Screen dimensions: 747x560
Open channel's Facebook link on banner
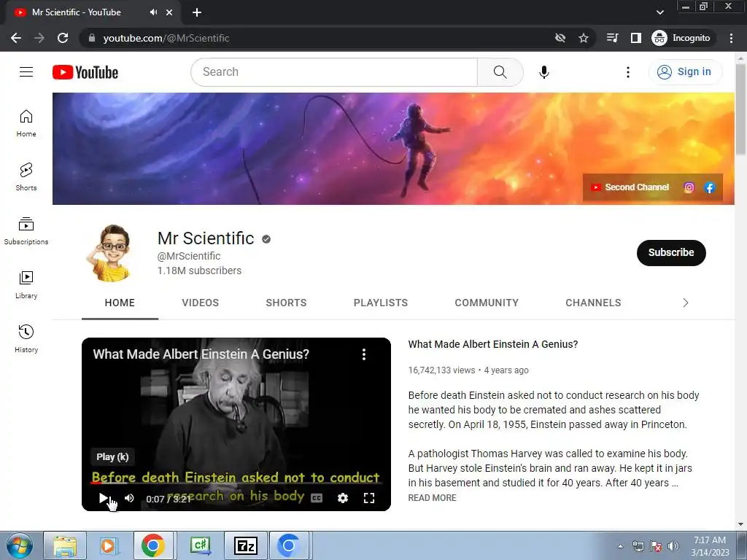tap(709, 187)
